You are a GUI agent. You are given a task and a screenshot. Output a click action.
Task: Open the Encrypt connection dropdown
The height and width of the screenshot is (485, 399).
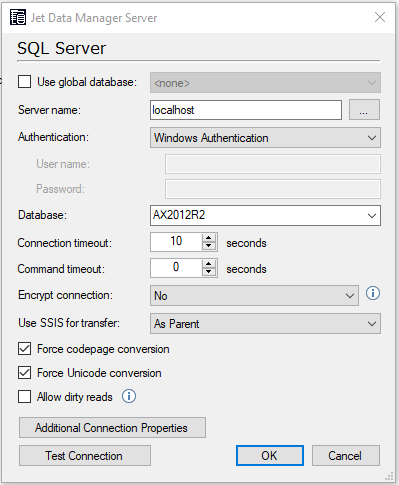(254, 295)
